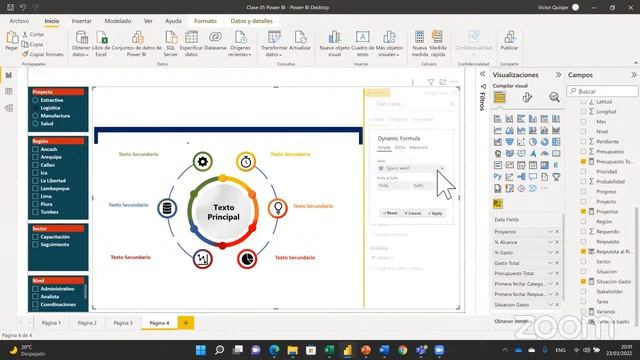
Task: Click the Publicar icon
Action: tap(509, 38)
